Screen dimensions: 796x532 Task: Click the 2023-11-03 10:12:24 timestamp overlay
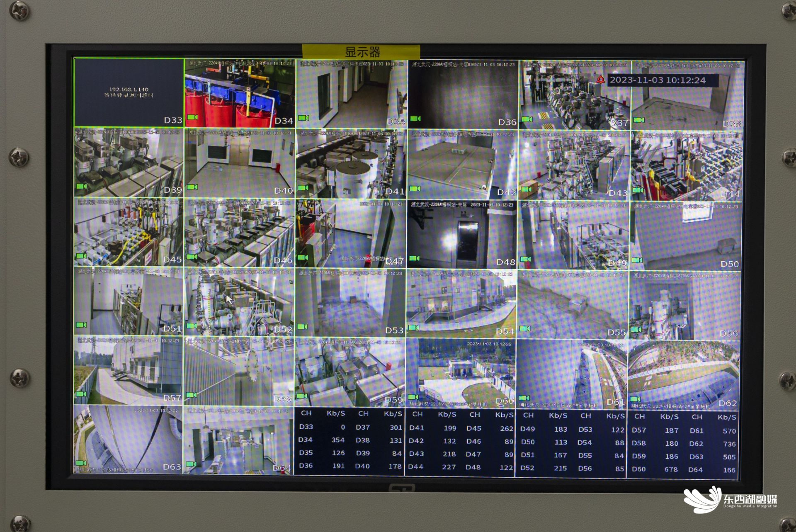click(x=658, y=80)
